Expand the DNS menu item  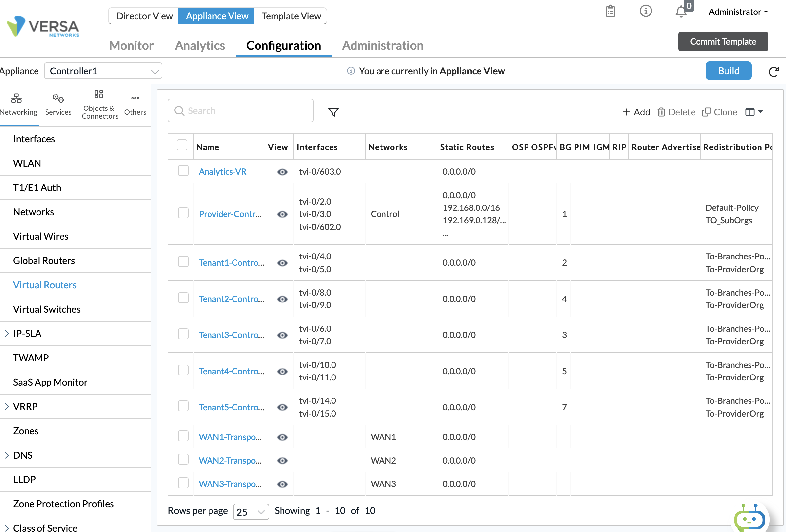pos(7,455)
